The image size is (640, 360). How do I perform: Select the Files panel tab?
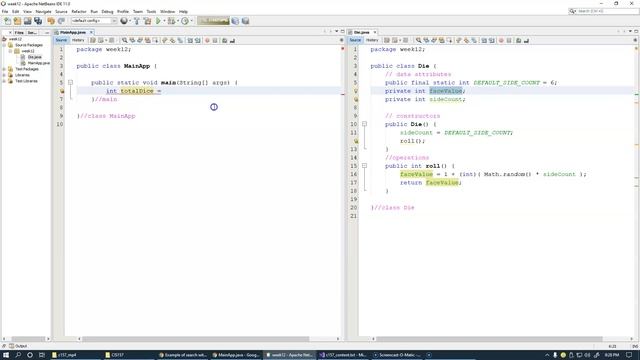click(19, 32)
